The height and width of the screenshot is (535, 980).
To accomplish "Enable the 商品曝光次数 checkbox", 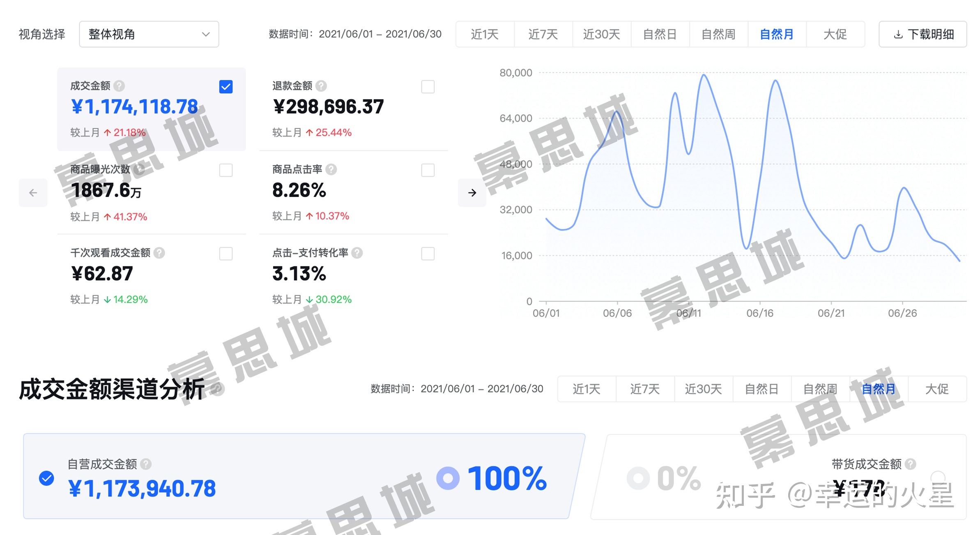I will pos(226,171).
